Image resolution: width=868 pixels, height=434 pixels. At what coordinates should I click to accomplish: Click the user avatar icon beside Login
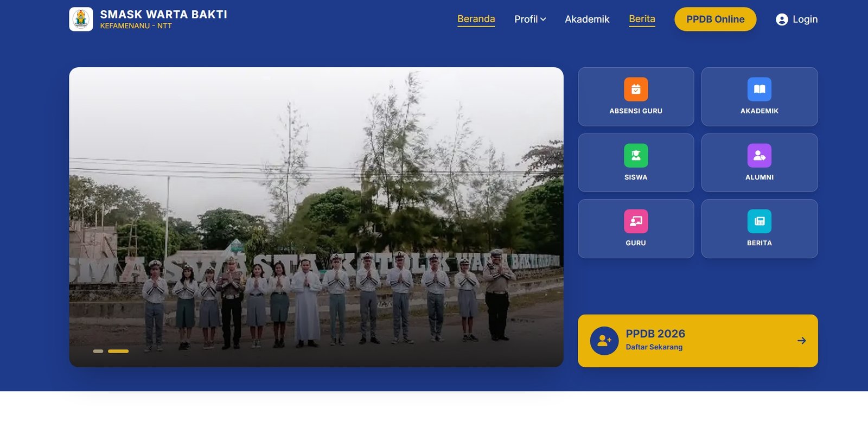point(782,20)
